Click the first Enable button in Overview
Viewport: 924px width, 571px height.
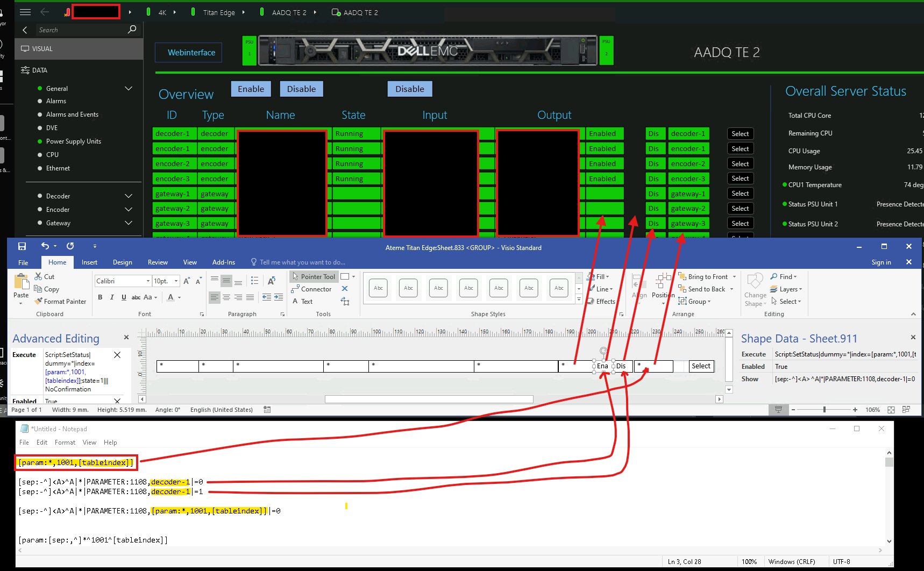click(251, 89)
